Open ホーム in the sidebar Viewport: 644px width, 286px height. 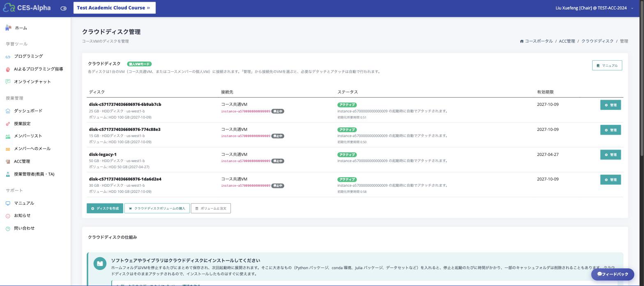[21, 28]
